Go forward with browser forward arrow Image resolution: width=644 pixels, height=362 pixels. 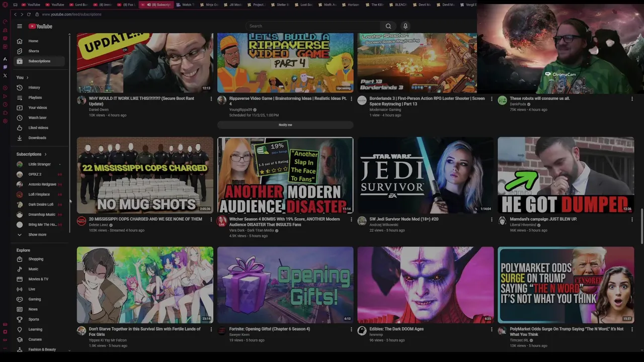22,15
